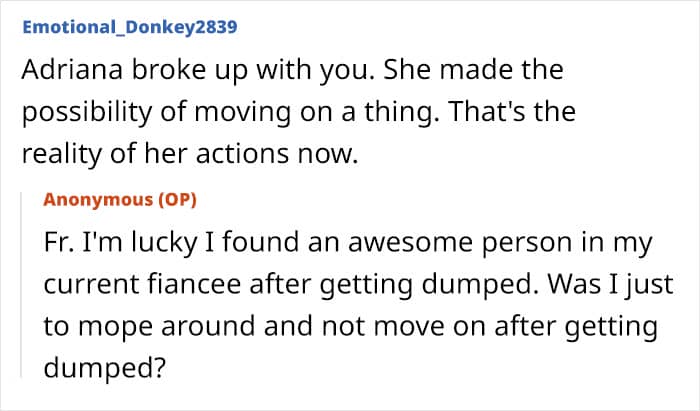The width and height of the screenshot is (700, 411).
Task: Click the words "broke up with you"
Action: pos(251,71)
